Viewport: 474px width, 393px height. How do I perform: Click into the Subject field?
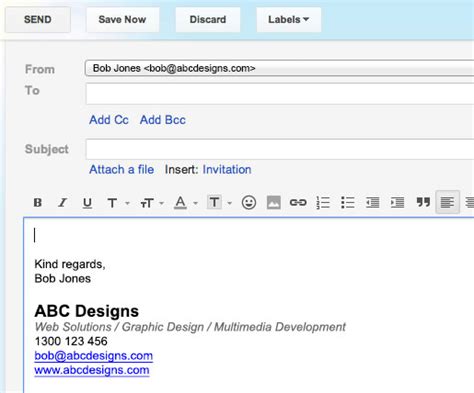click(280, 149)
